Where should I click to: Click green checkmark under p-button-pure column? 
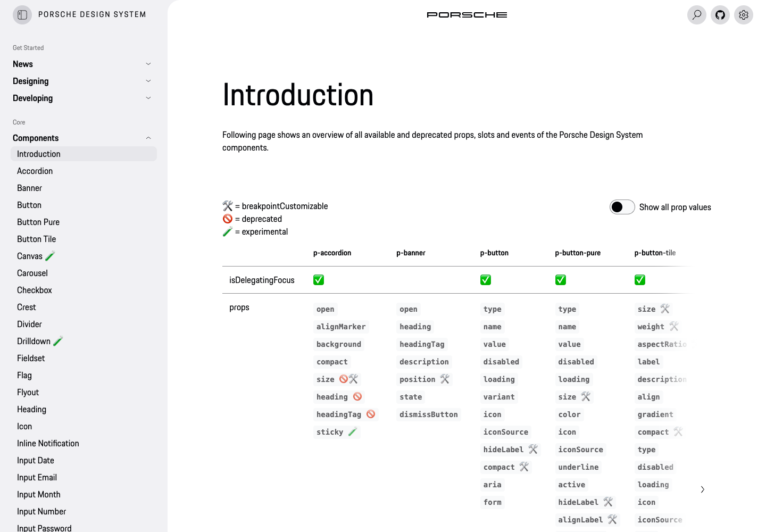[561, 280]
